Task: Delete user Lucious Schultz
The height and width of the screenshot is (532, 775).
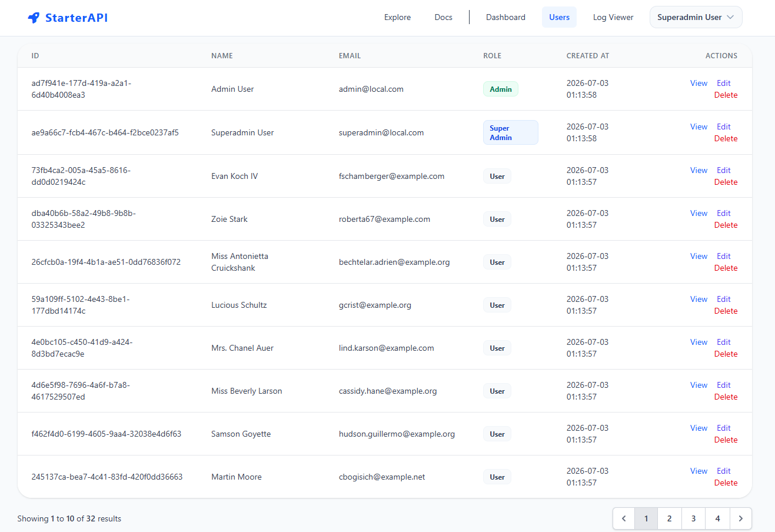Action: [726, 311]
